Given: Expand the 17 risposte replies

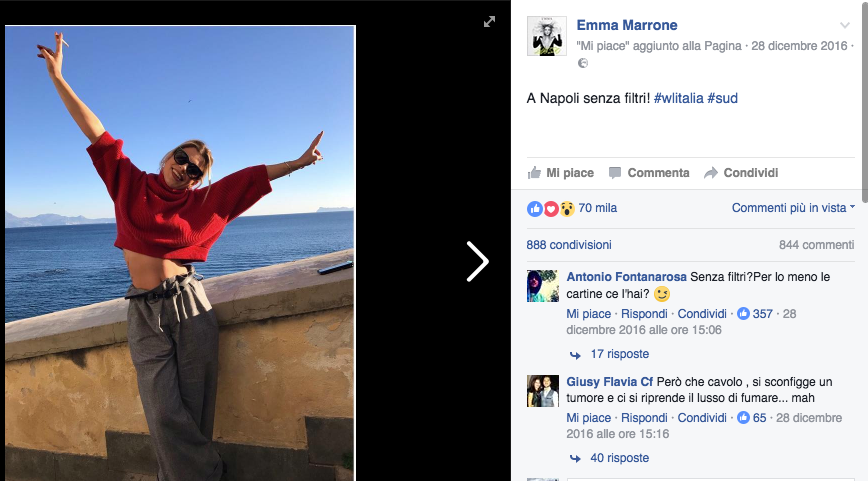Looking at the screenshot, I should (x=619, y=354).
